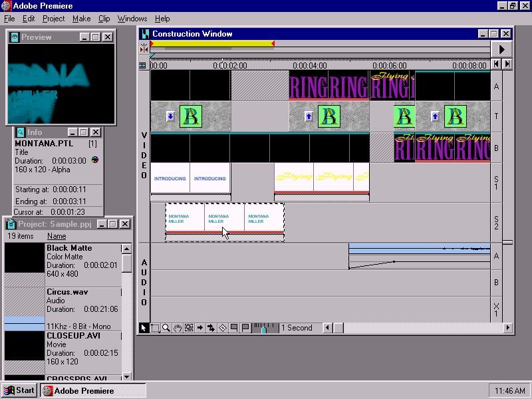Viewport: 532px width, 399px height.
Task: Open the Windows menu
Action: (132, 18)
